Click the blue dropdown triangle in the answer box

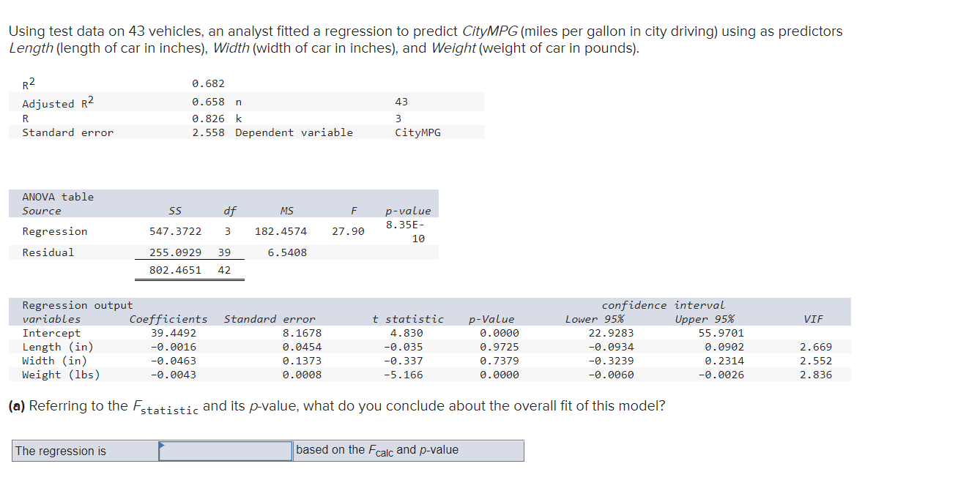click(163, 446)
